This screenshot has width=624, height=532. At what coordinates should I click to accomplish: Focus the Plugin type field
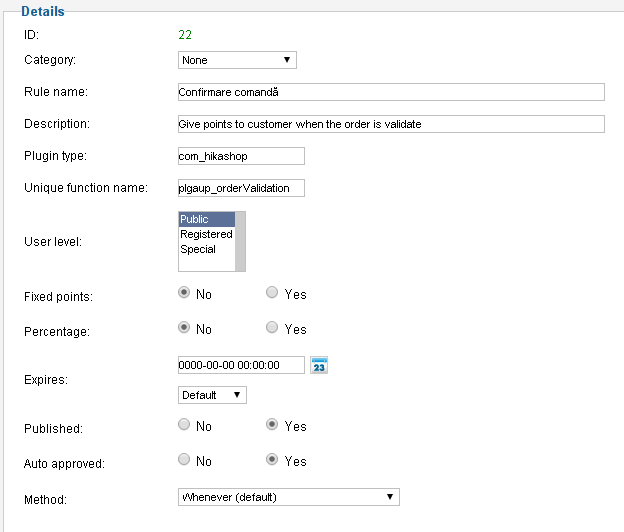pos(240,156)
